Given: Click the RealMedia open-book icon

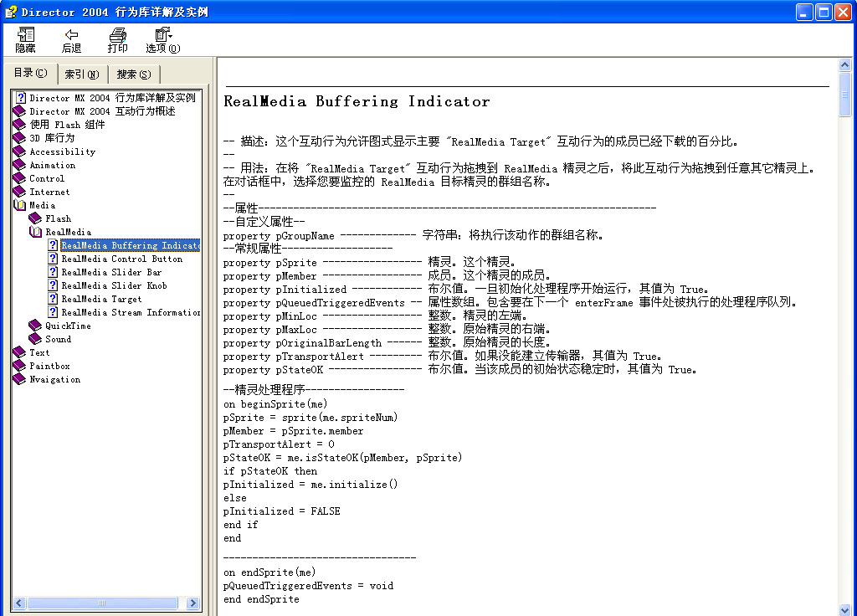Looking at the screenshot, I should coord(35,232).
